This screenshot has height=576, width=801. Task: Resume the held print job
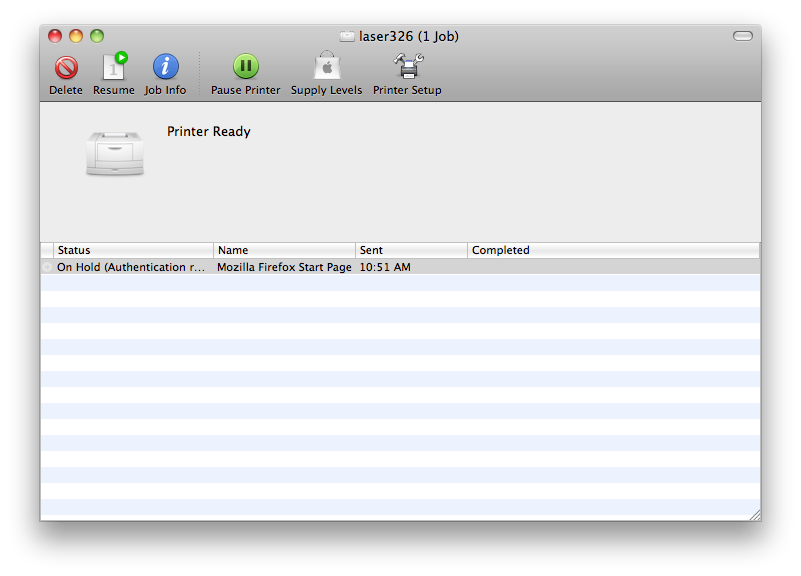114,68
